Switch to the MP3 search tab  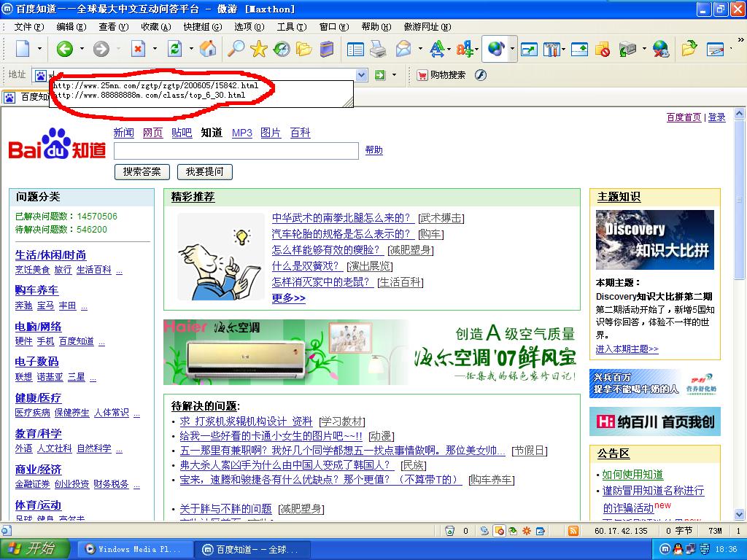pos(242,133)
